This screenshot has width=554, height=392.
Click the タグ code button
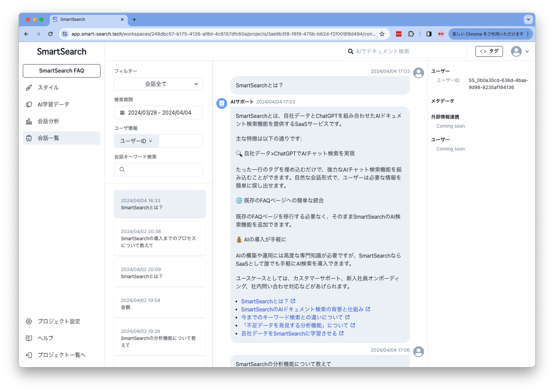489,51
